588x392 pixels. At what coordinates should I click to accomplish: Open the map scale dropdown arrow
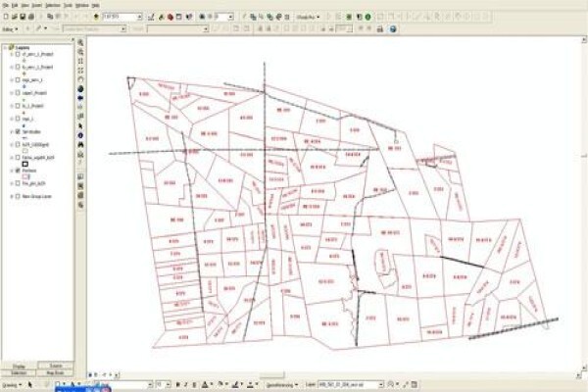tap(139, 17)
